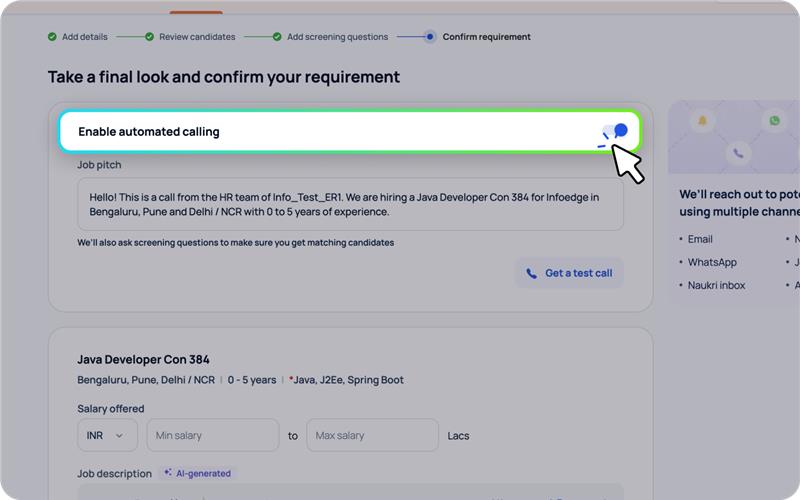Go to the Review candidates step
The image size is (800, 500).
coord(197,37)
